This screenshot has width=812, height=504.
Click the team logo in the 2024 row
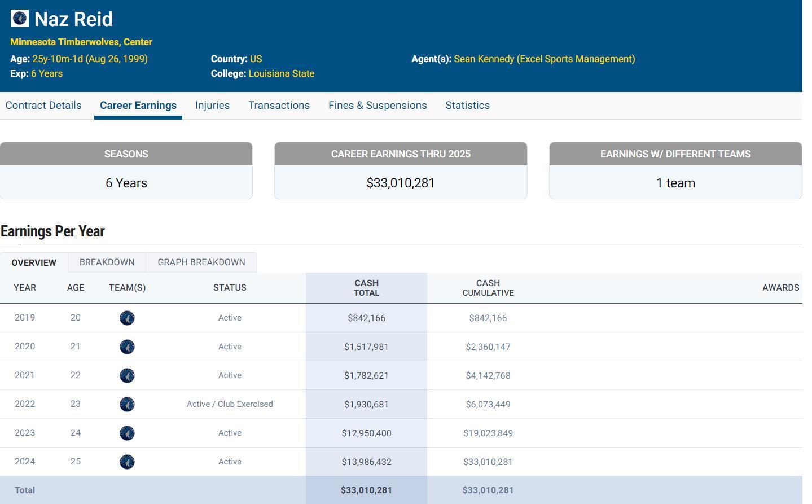click(x=127, y=462)
